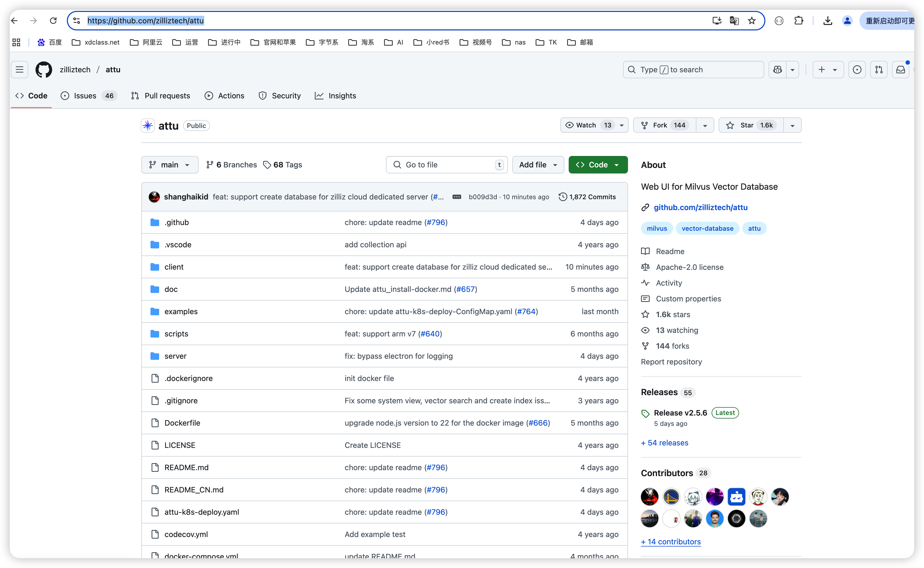Reload the page in browser
The height and width of the screenshot is (568, 924).
coord(53,21)
